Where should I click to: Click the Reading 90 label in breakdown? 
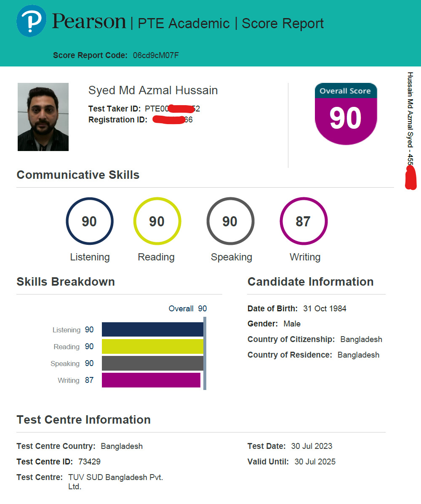point(74,347)
